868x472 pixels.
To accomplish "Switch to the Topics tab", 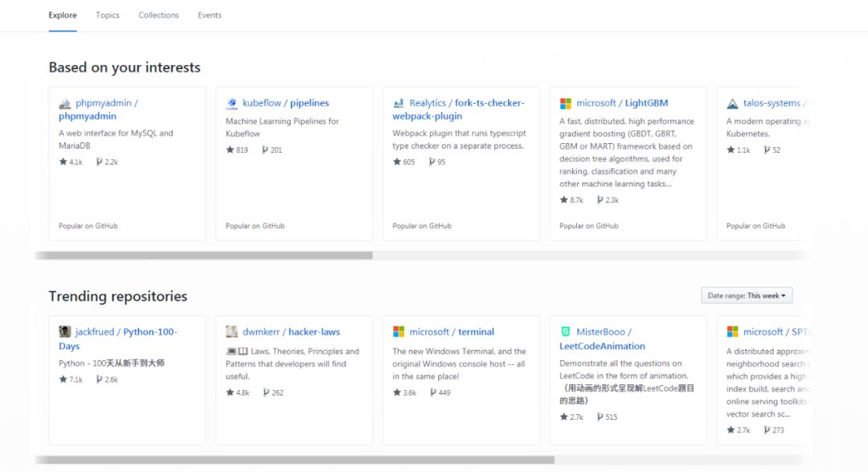I will (108, 15).
